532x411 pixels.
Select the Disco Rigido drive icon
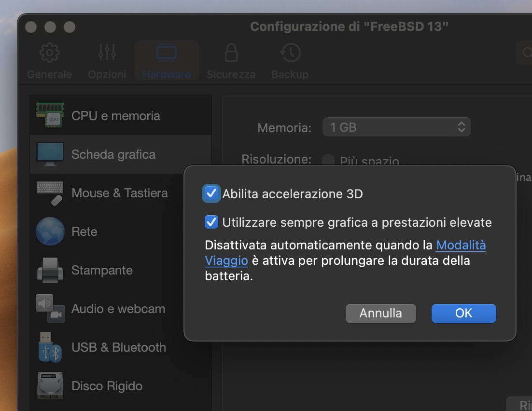click(50, 386)
